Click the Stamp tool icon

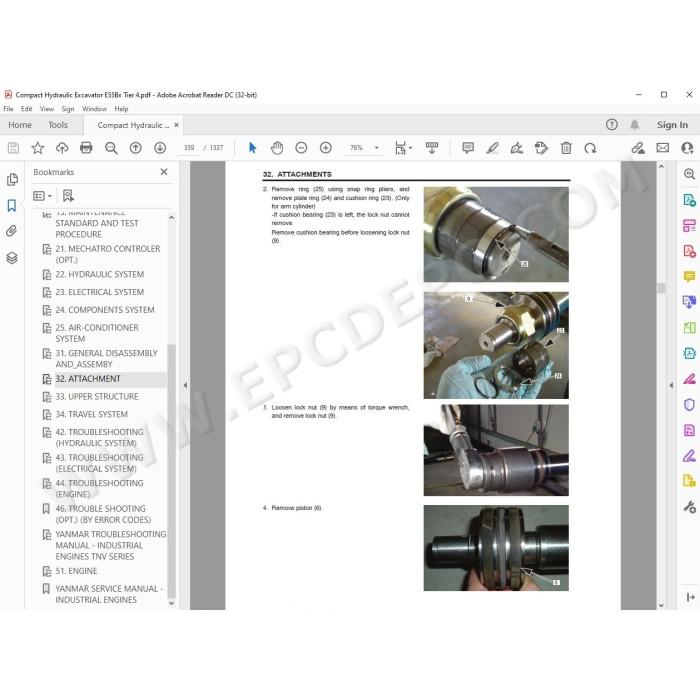pyautogui.click(x=541, y=148)
